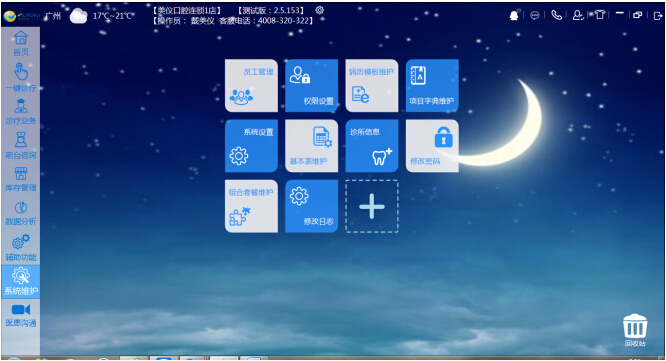Click the cloudy weather icon
The width and height of the screenshot is (666, 361).
[x=79, y=17]
